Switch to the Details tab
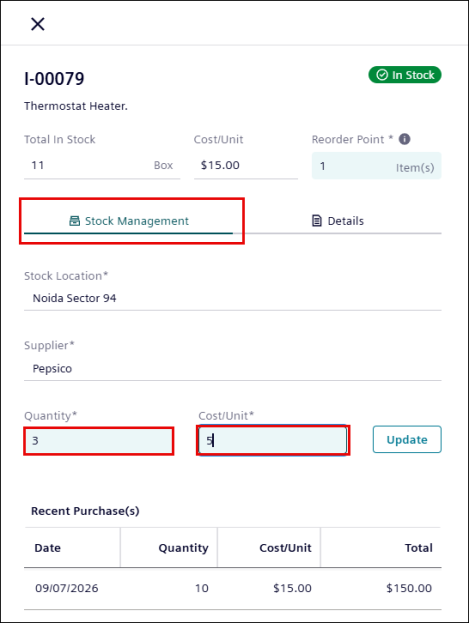469x623 pixels. coord(337,221)
